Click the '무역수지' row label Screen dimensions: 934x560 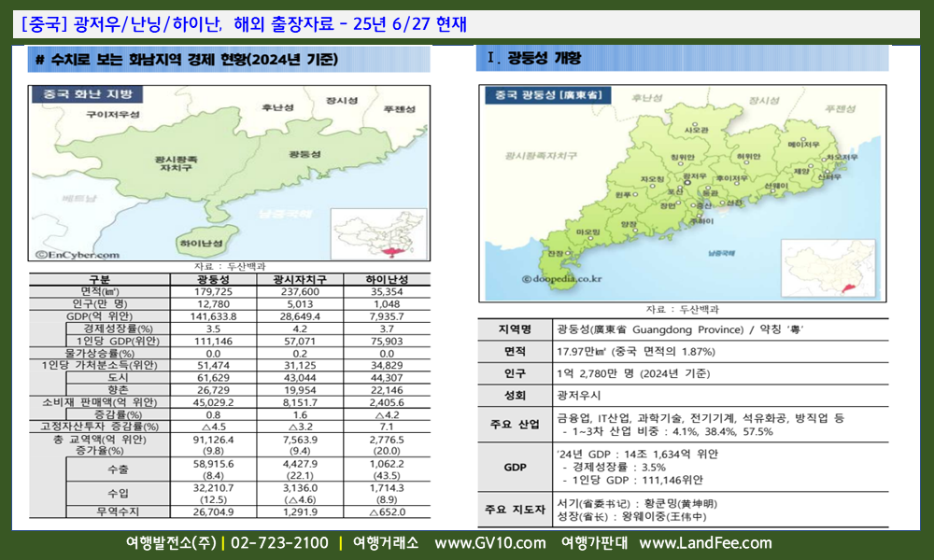[x=118, y=511]
